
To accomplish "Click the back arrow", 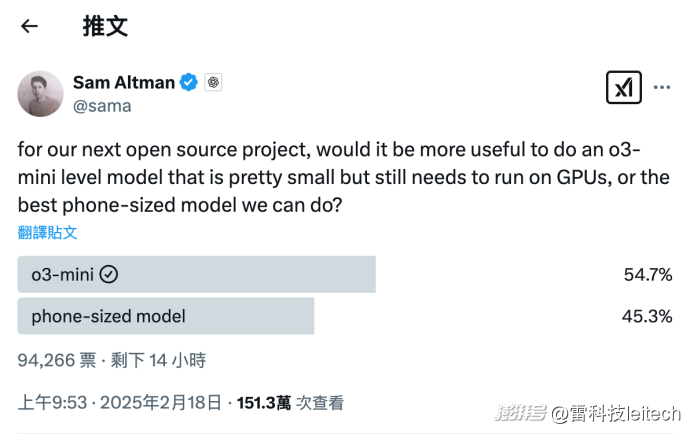I will tap(29, 26).
